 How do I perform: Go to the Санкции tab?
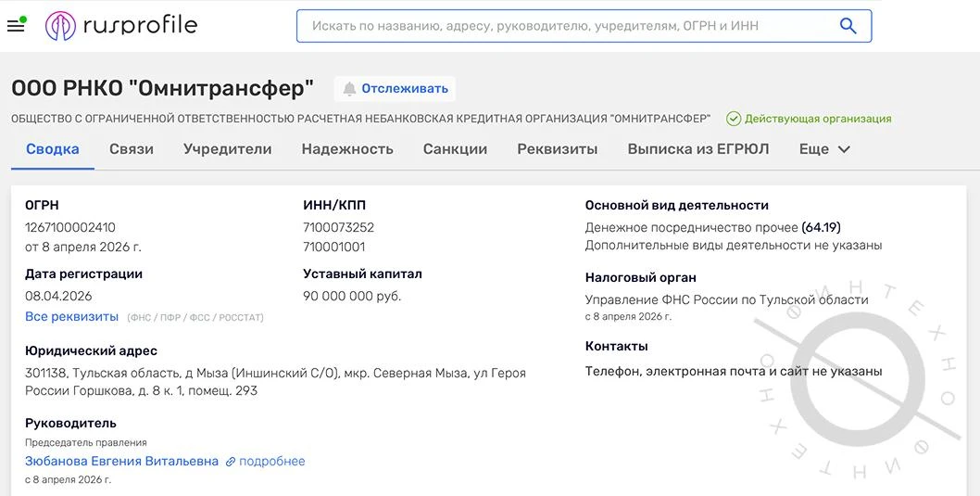pos(455,149)
